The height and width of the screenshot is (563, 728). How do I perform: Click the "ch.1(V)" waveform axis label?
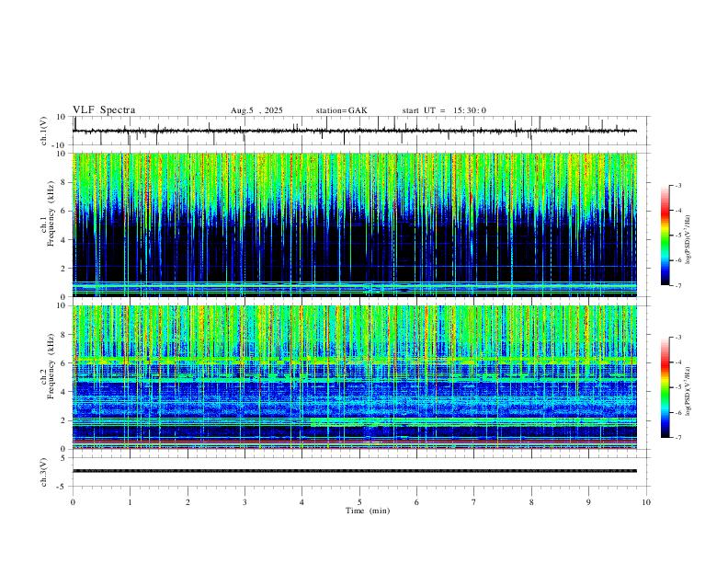point(44,131)
